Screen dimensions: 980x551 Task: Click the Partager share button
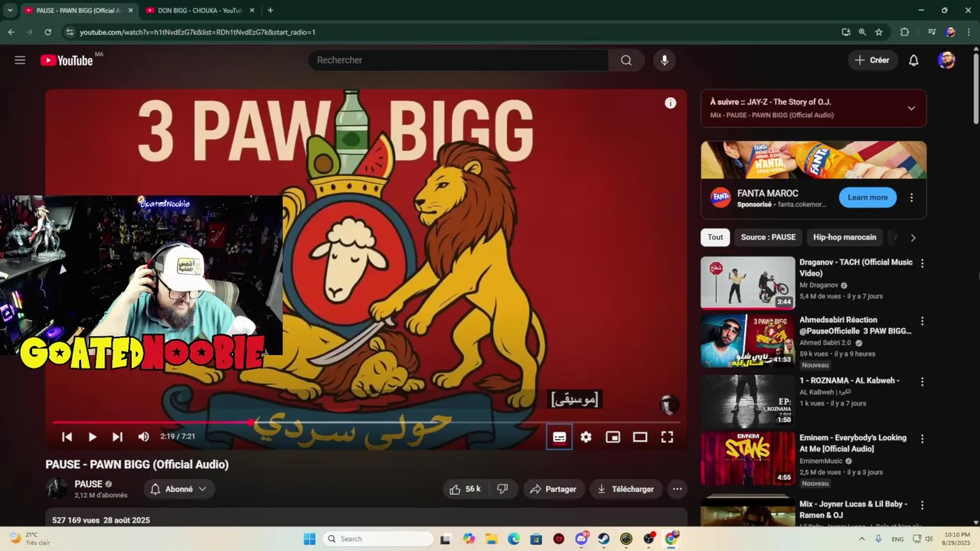[x=554, y=489]
